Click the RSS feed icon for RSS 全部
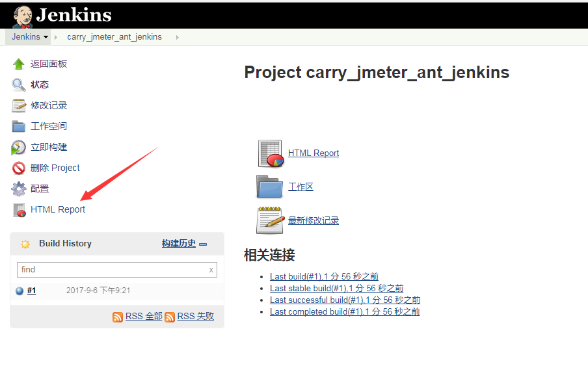This screenshot has height=379, width=588. tap(118, 317)
